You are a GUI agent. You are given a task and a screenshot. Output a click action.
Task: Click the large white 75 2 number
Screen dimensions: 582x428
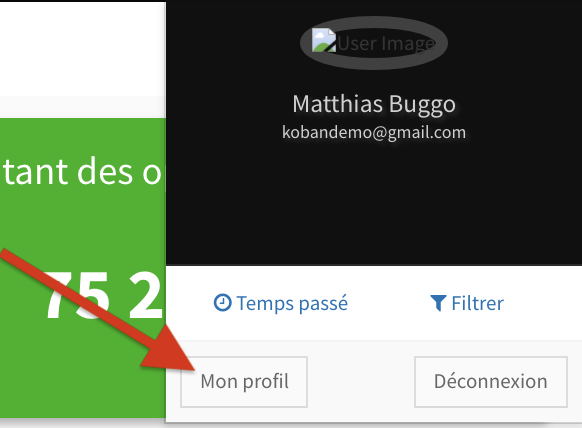pos(104,295)
